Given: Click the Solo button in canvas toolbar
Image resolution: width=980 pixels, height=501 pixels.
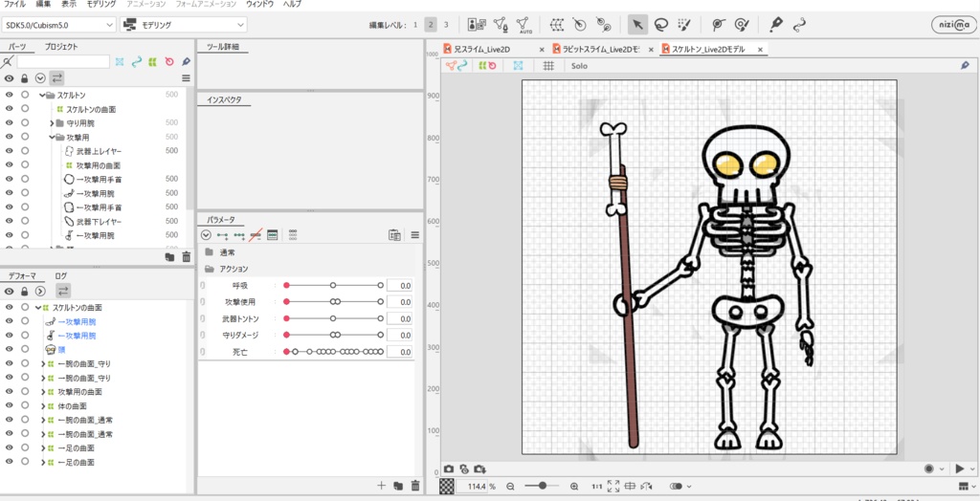Looking at the screenshot, I should pos(579,66).
